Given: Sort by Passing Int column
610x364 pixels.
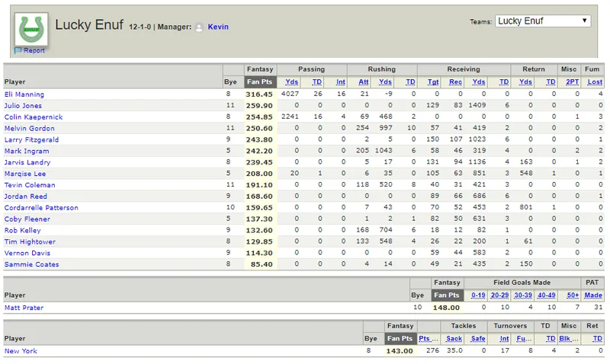Looking at the screenshot, I should pyautogui.click(x=340, y=82).
